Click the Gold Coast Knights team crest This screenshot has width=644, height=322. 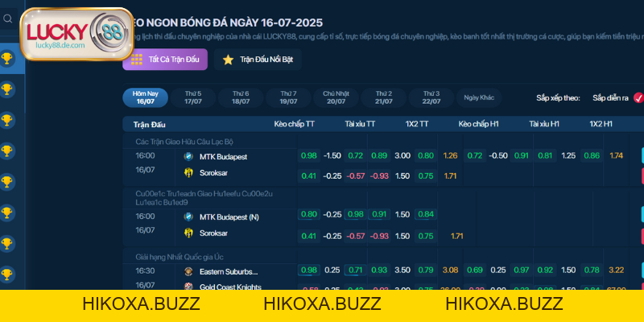(x=188, y=287)
